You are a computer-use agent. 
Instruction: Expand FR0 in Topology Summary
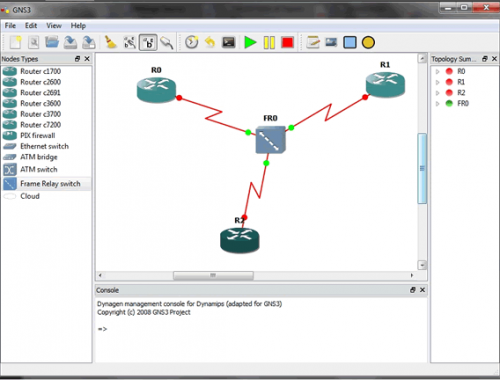[438, 104]
